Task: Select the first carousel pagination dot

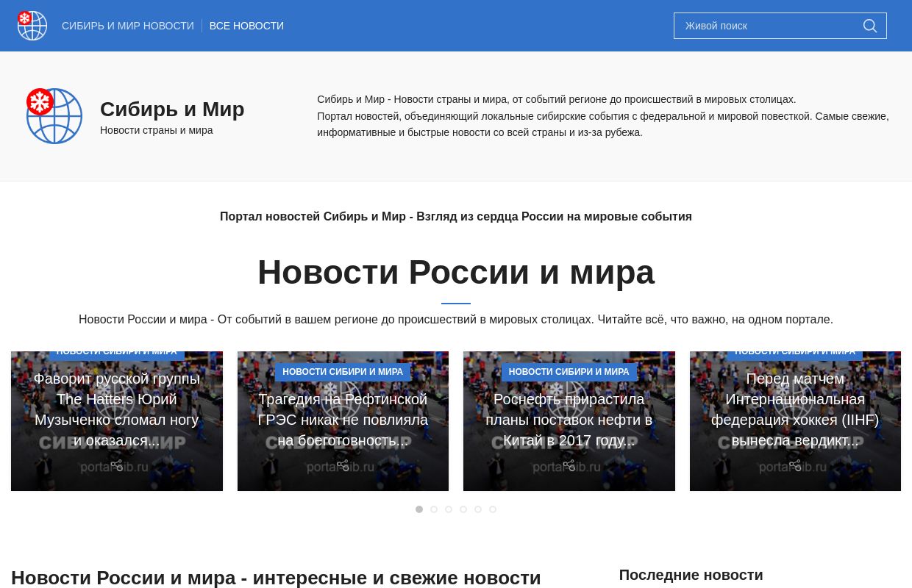Action: [419, 509]
